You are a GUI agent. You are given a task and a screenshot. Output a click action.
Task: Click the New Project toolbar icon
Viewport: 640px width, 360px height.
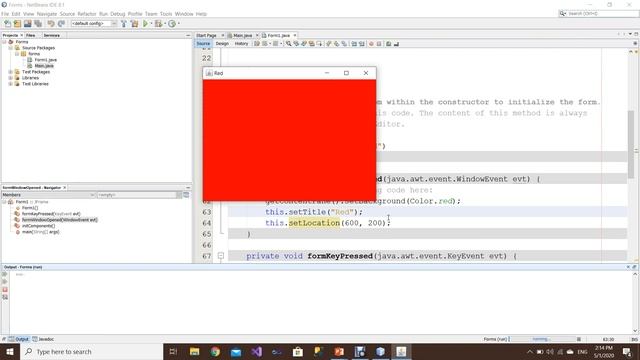point(18,24)
